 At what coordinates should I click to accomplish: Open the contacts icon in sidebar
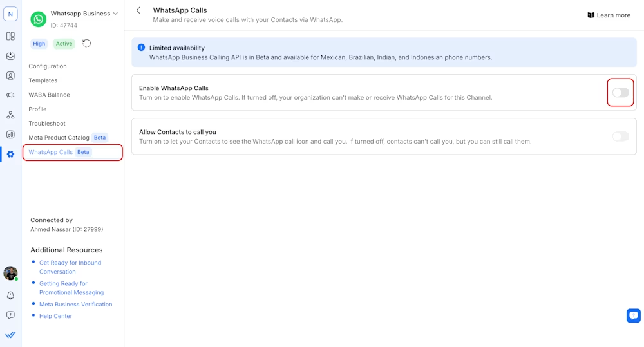pos(10,75)
